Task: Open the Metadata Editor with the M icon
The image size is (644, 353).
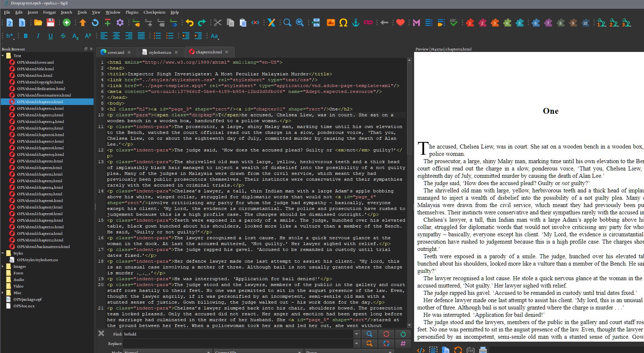Action: (x=416, y=23)
